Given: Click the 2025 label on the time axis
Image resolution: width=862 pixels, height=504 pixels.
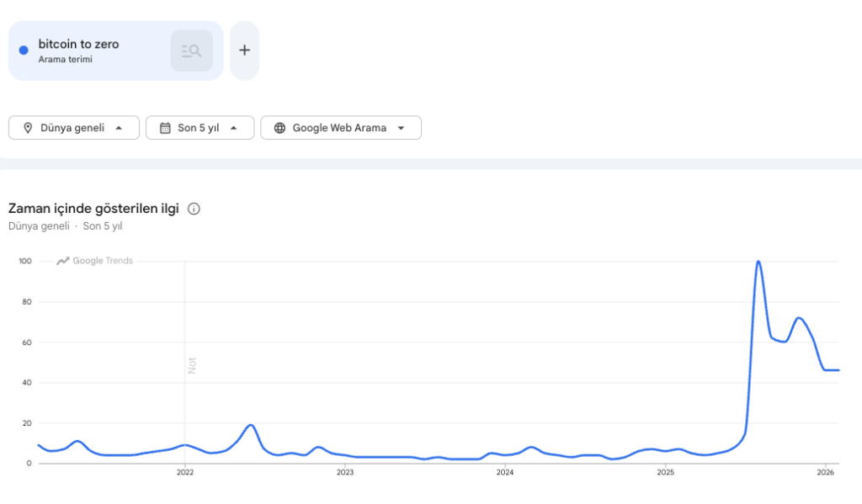Looking at the screenshot, I should [665, 473].
